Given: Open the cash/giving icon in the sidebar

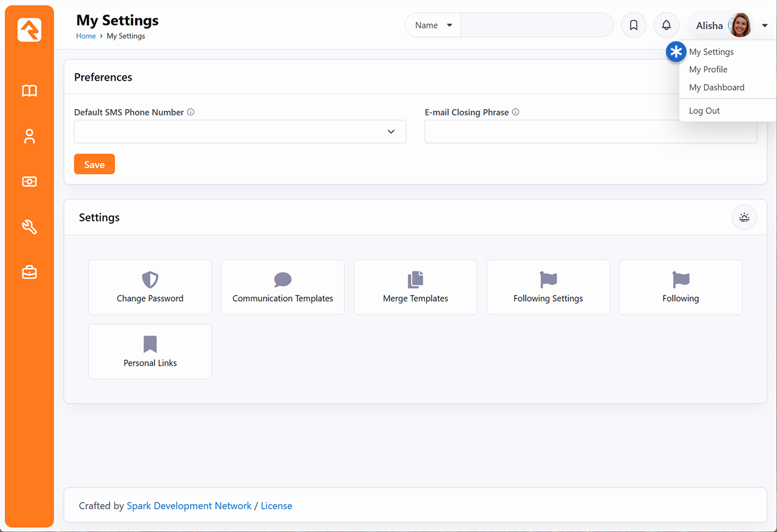Looking at the screenshot, I should pyautogui.click(x=29, y=181).
